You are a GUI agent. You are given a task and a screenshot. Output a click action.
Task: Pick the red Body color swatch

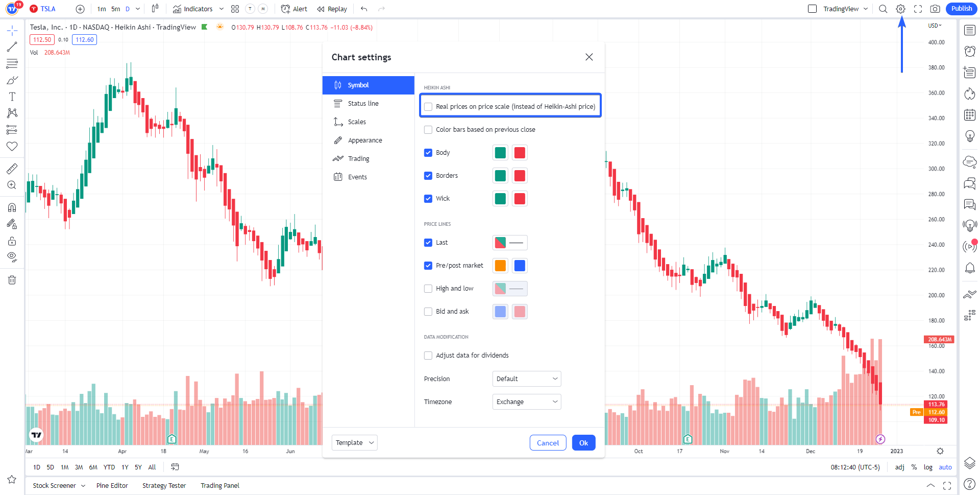[x=520, y=153]
